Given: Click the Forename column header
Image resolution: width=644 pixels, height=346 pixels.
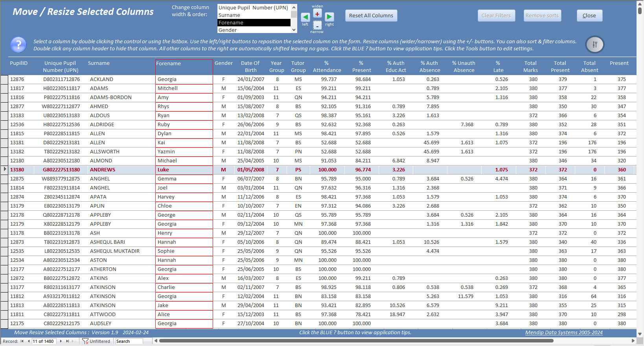Looking at the screenshot, I should point(184,67).
